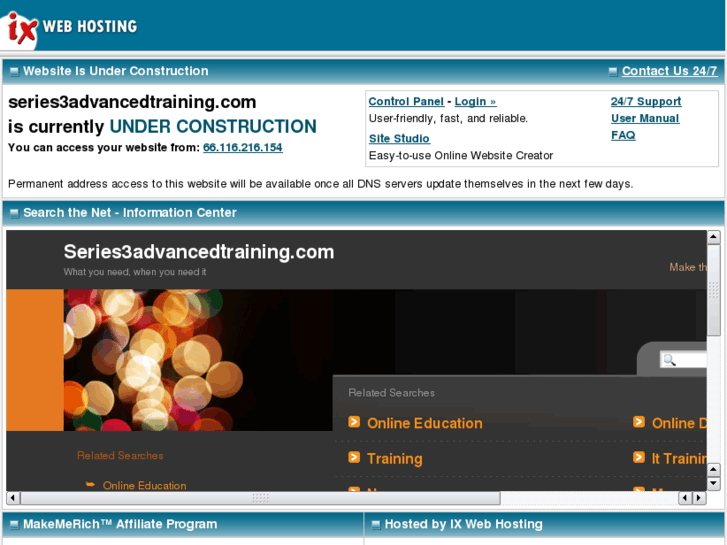Click the second up arrow near scrollbar bottom
This screenshot has width=727, height=545.
[x=714, y=470]
